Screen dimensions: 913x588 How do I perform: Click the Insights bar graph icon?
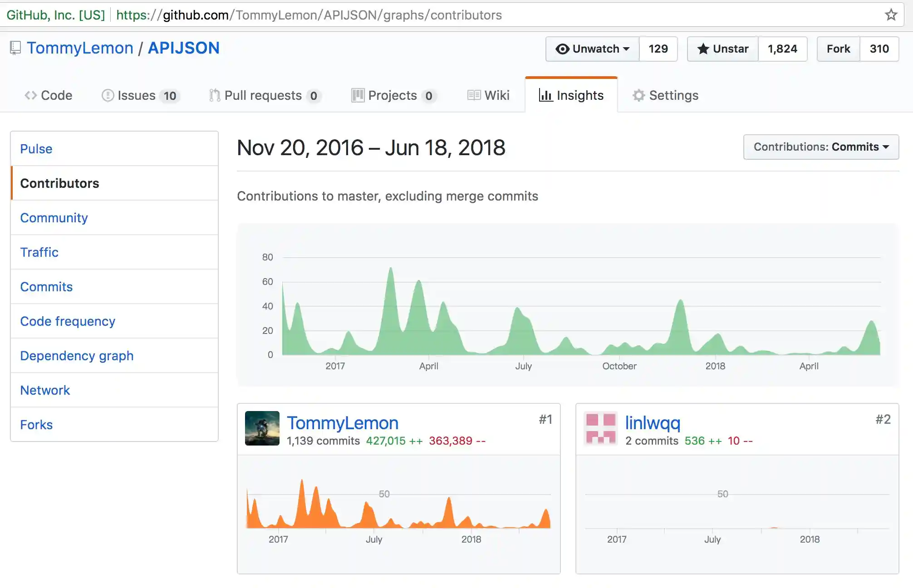tap(545, 95)
